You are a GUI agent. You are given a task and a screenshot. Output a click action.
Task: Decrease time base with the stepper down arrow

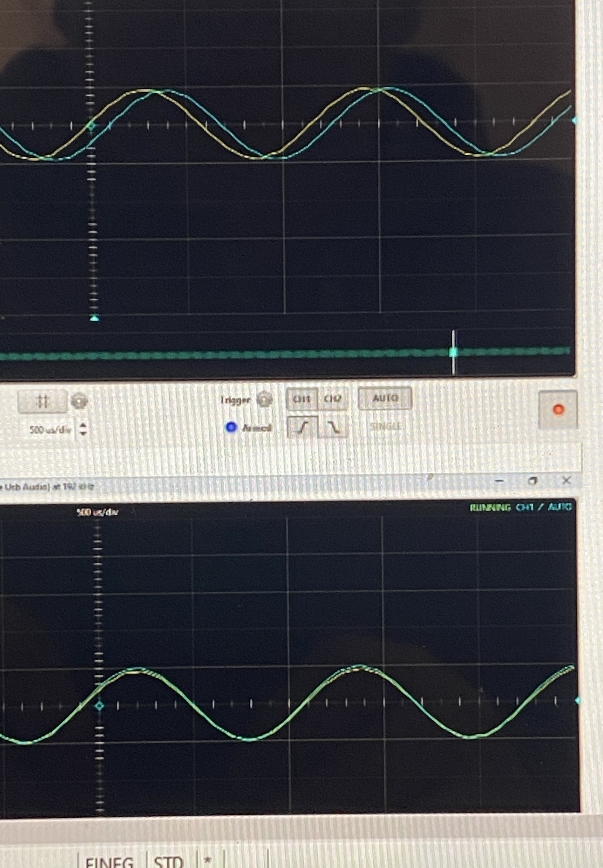click(84, 433)
